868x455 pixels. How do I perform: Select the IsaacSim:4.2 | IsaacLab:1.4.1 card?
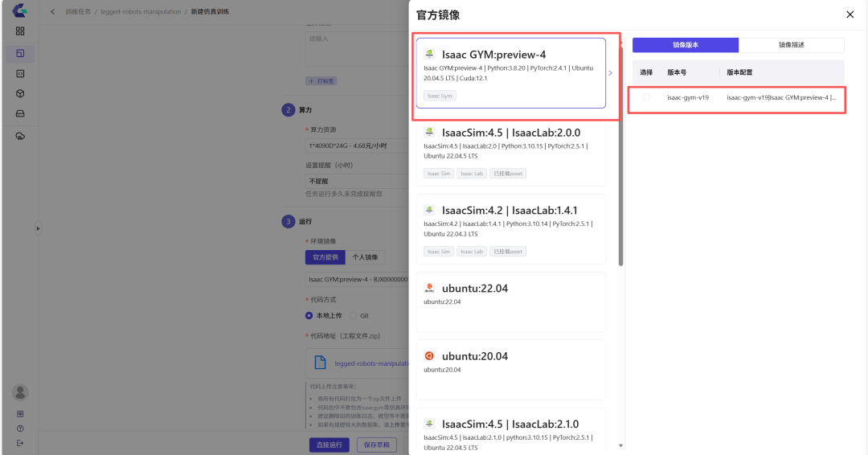tap(511, 229)
